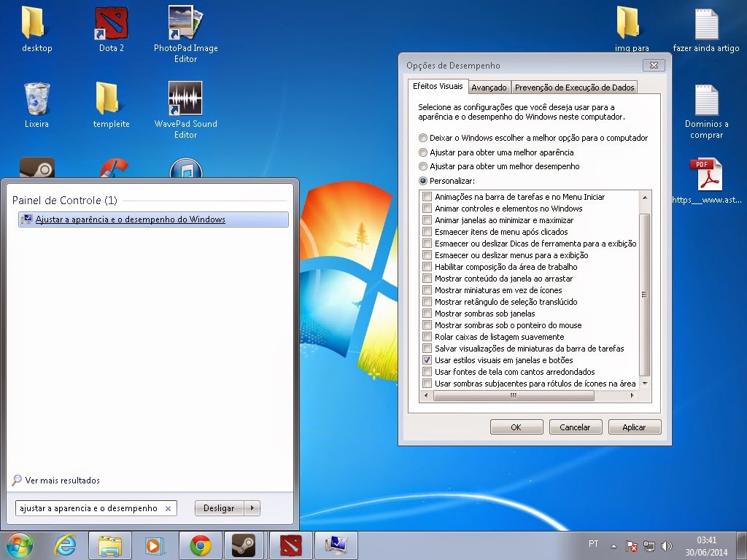Enable Usar fontes de tela com cantos arredondados
This screenshot has height=560, width=747.
tap(427, 372)
